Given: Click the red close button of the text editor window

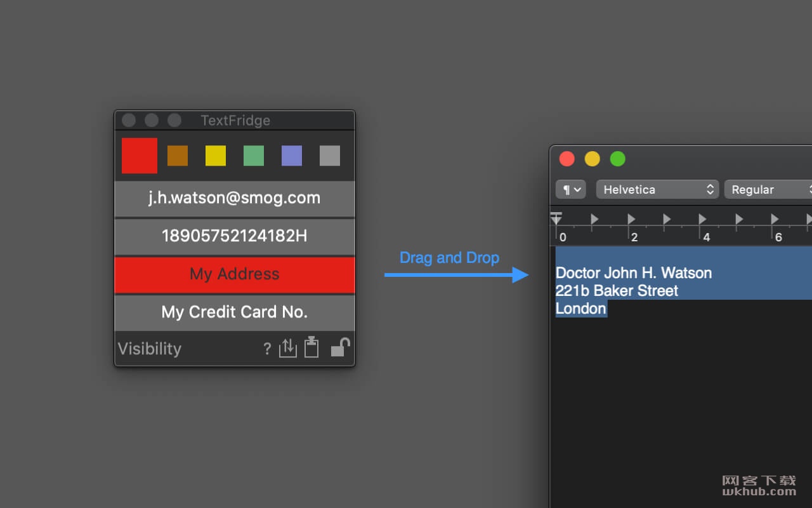Looking at the screenshot, I should pos(567,159).
